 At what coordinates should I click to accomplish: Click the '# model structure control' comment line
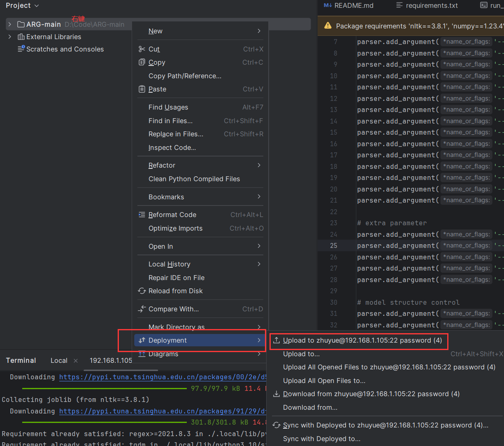pos(408,302)
